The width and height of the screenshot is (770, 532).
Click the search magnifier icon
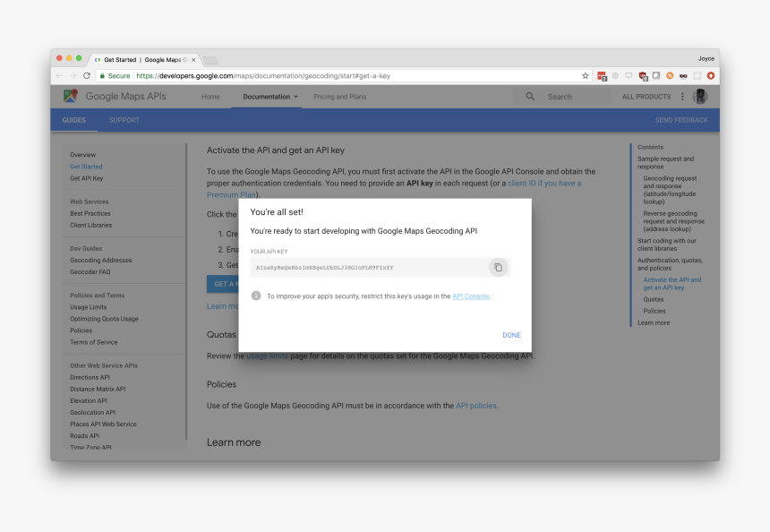530,97
